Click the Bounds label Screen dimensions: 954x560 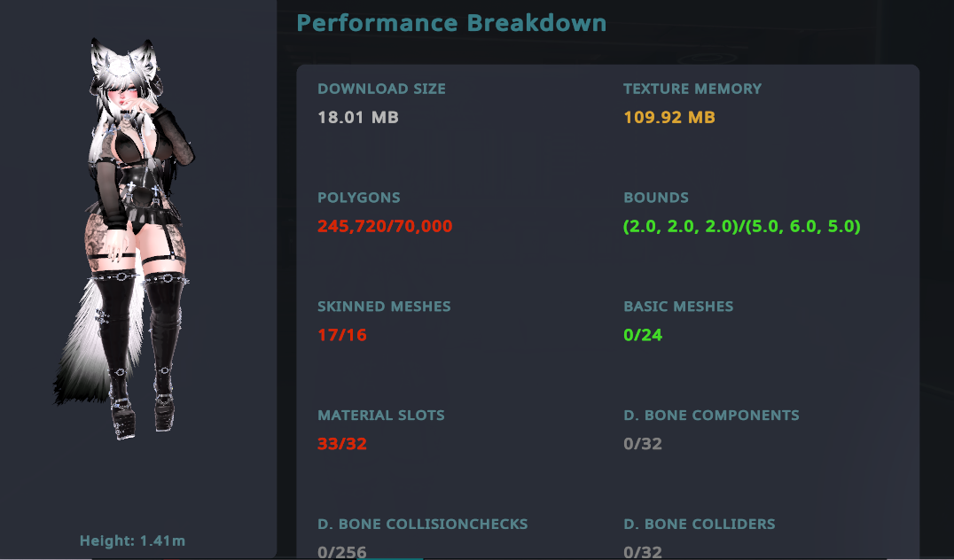[655, 198]
